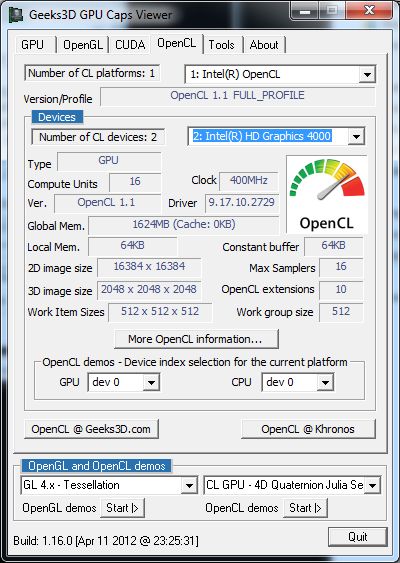This screenshot has width=400, height=563.
Task: Click the Local Mem. value 64KB
Action: pos(132,246)
